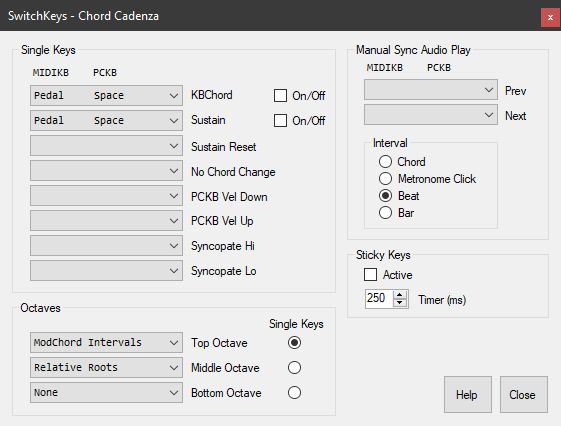The image size is (561, 426).
Task: Click the Timer 250 input field
Action: coord(379,298)
